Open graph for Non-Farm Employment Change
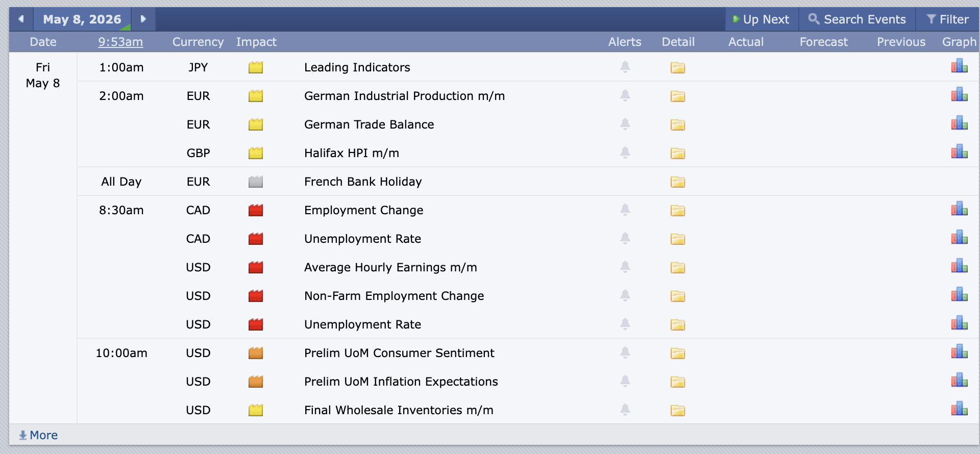This screenshot has height=454, width=980. click(x=959, y=295)
